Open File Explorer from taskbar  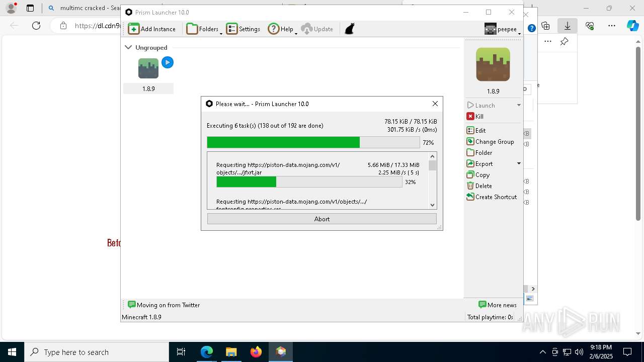point(231,352)
